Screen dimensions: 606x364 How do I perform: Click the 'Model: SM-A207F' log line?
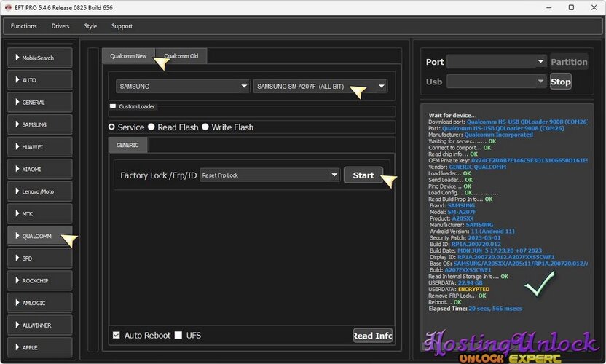click(453, 212)
